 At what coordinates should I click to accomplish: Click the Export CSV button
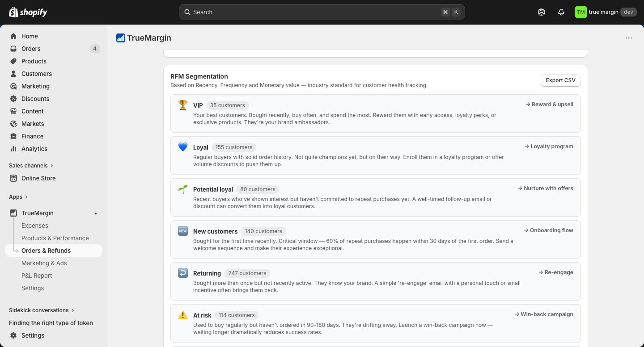pyautogui.click(x=561, y=80)
